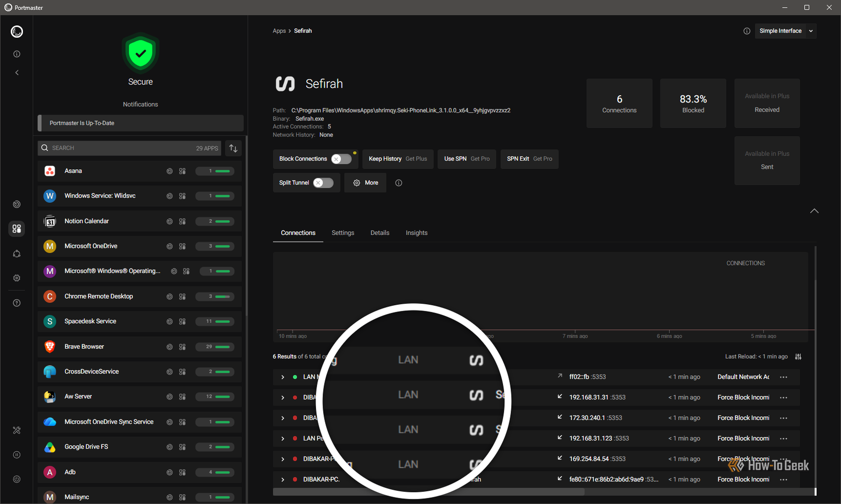Click SPN Exit Get Pro button
Viewport: 841px width, 504px height.
(530, 159)
